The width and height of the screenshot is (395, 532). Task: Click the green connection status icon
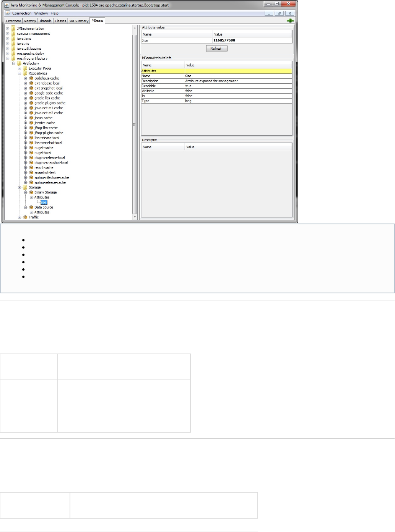tap(290, 21)
